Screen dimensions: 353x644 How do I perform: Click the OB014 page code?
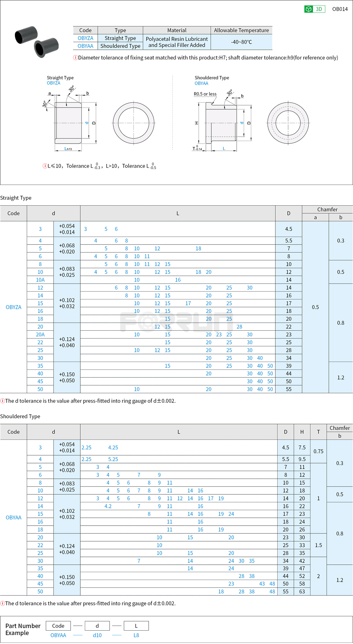340,9
